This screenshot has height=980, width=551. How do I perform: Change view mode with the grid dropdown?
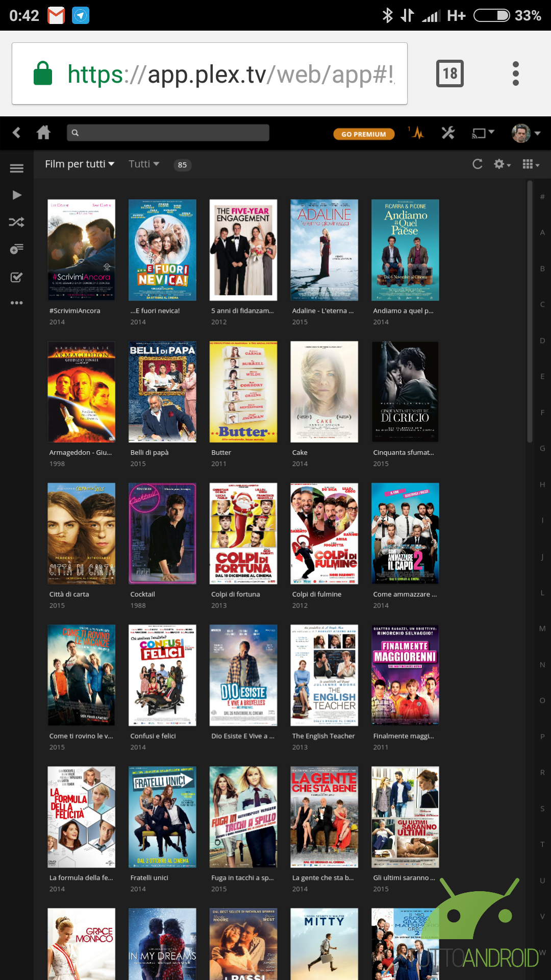(531, 164)
